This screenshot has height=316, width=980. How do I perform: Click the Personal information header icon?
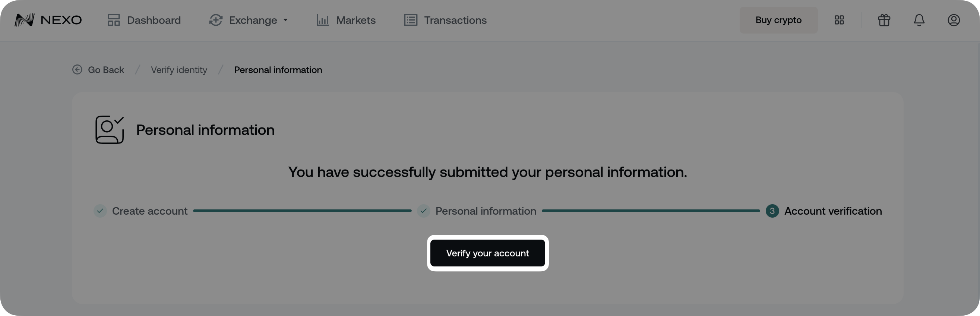click(109, 129)
